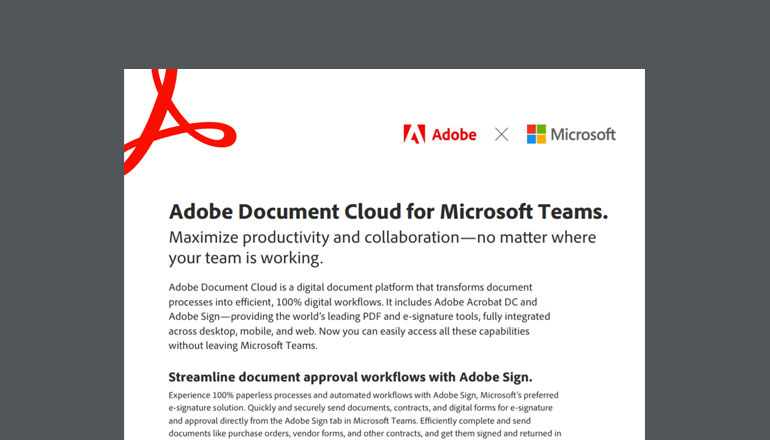Viewport: 770px width, 440px height.
Task: Click the line starting 'documents like purchase orders'
Action: (x=365, y=434)
